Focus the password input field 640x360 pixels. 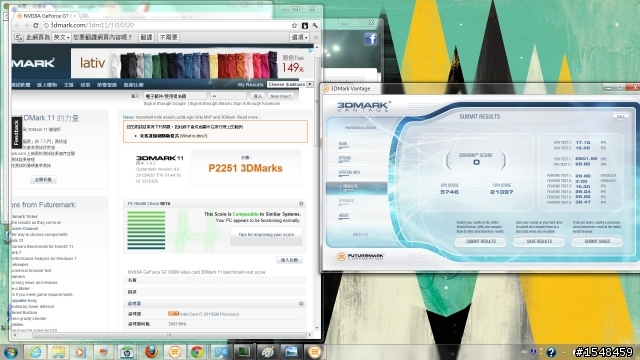pyautogui.click(x=228, y=96)
